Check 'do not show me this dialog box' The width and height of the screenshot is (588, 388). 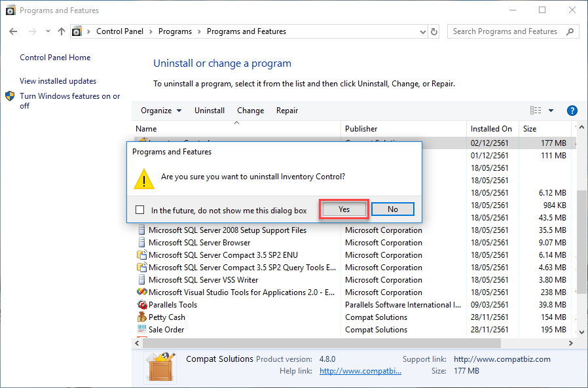tap(140, 210)
